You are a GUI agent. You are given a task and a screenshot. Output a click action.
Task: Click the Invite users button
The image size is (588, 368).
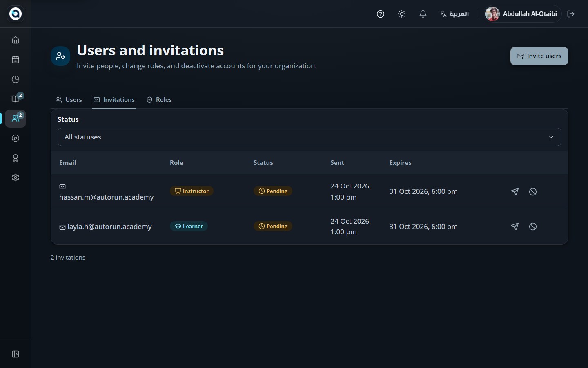(539, 56)
